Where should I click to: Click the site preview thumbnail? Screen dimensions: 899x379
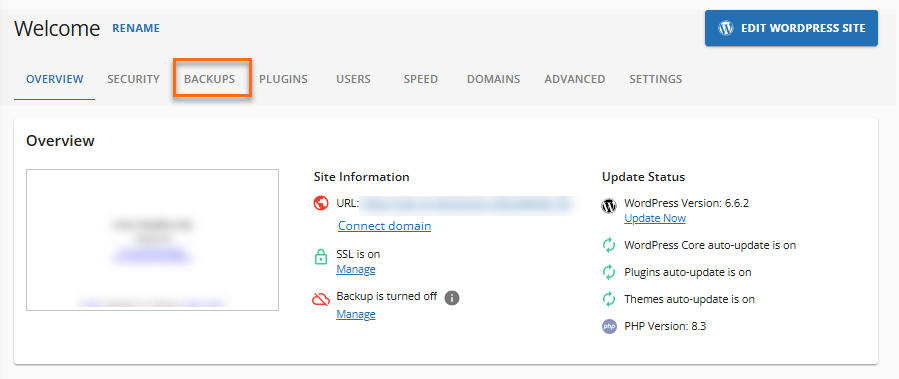153,240
